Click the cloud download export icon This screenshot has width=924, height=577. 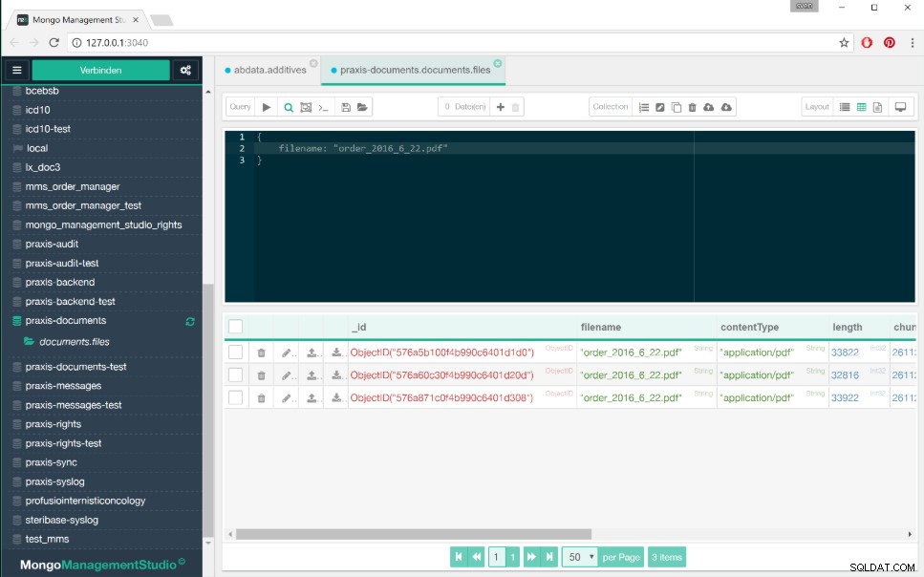(x=726, y=107)
